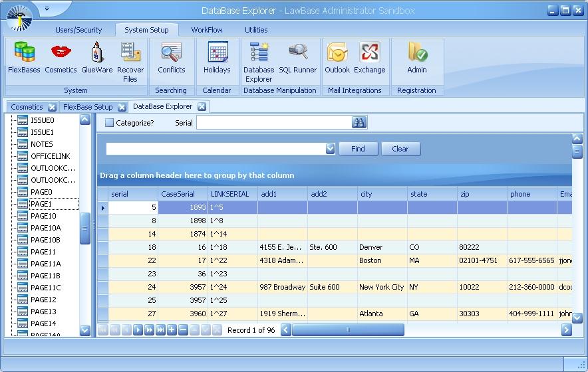588x372 pixels.
Task: Jump to next page of records
Action: coord(149,330)
